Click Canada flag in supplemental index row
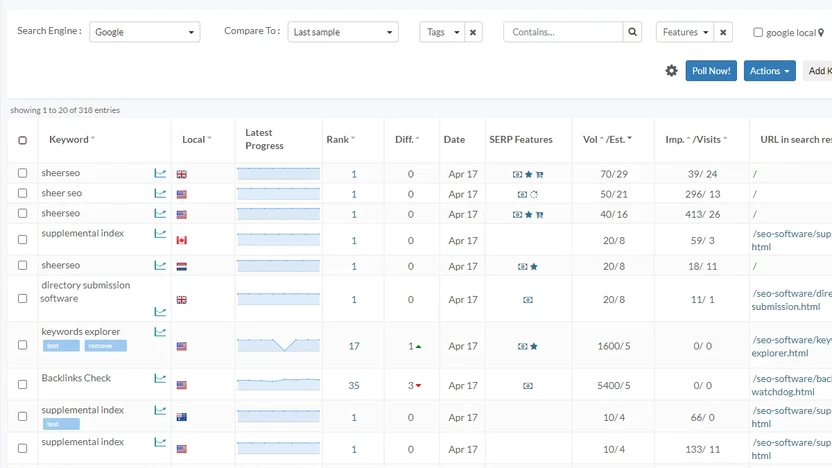 (x=181, y=240)
